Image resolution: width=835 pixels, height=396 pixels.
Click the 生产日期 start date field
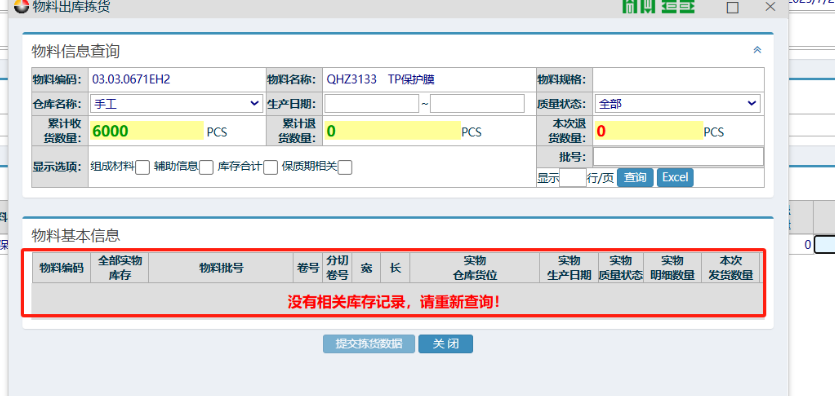point(372,104)
